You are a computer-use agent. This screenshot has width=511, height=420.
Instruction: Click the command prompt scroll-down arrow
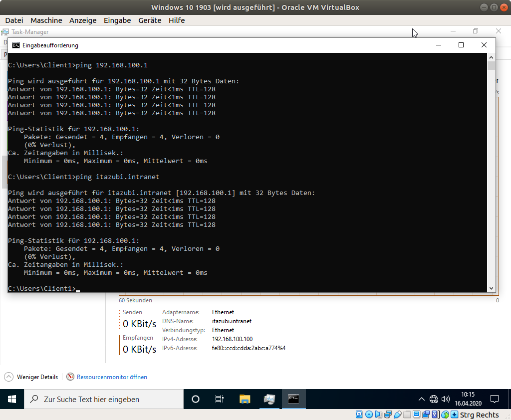point(491,288)
